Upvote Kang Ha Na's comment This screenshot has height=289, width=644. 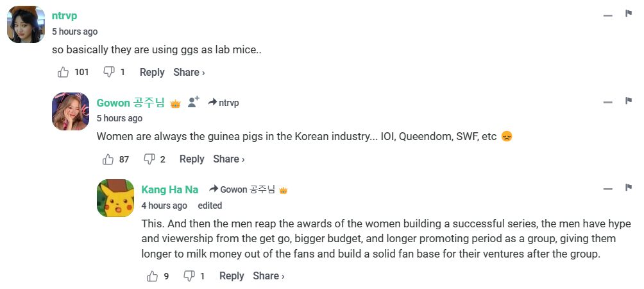(152, 276)
